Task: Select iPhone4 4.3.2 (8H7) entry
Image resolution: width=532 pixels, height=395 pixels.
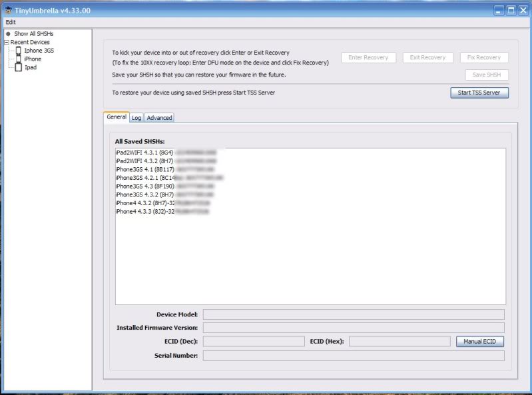Action: [x=162, y=203]
